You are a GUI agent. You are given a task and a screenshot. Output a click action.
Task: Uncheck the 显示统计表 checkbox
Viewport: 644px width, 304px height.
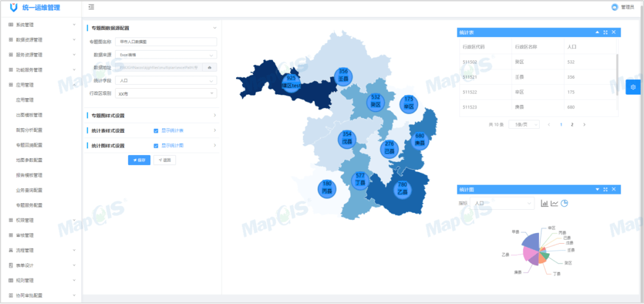[x=156, y=131]
